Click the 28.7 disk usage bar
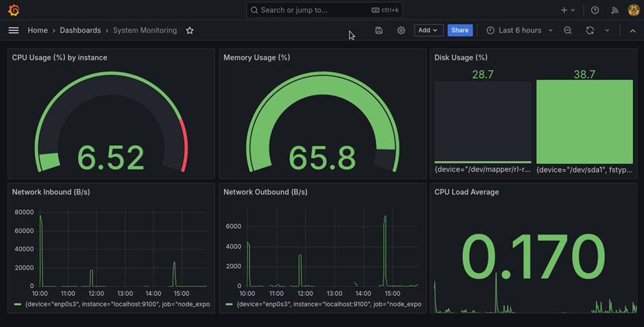This screenshot has height=327, width=644. (x=482, y=122)
